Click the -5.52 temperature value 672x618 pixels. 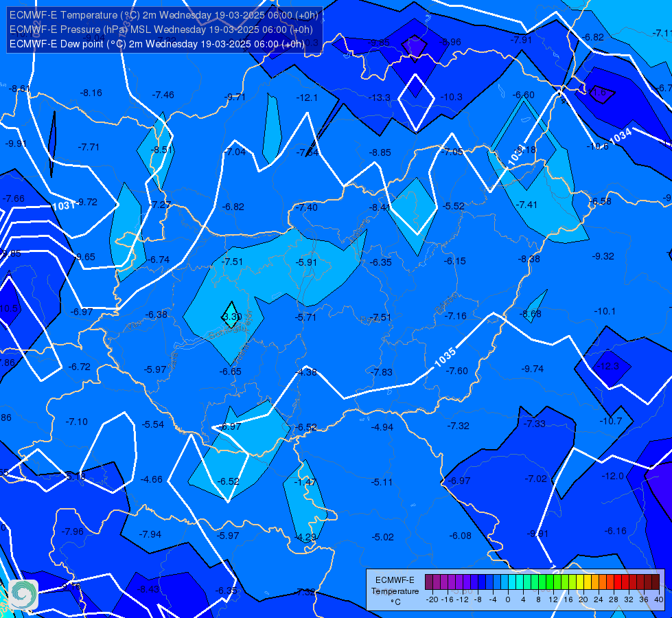pyautogui.click(x=454, y=206)
